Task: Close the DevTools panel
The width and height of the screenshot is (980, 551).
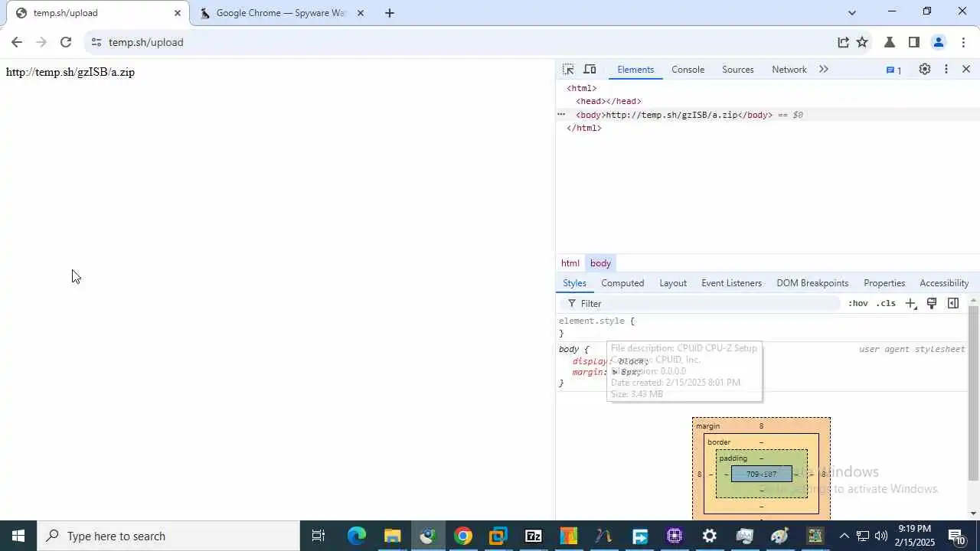Action: tap(966, 69)
